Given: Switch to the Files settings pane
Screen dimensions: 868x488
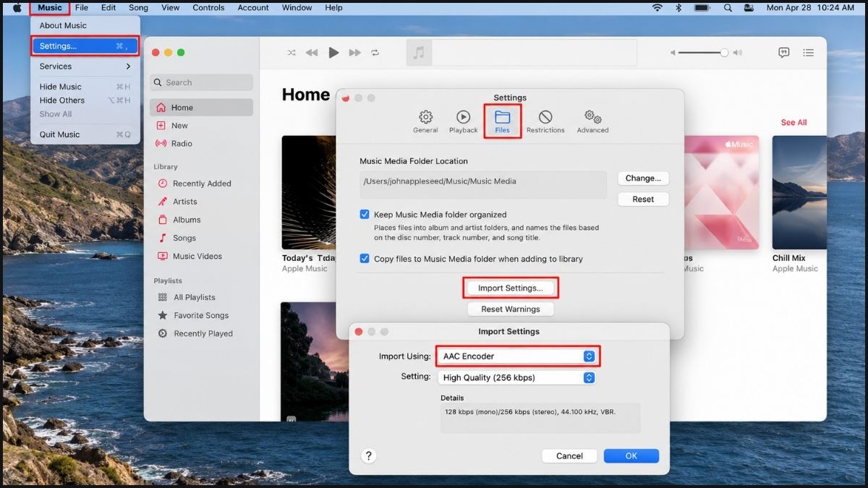Looking at the screenshot, I should 502,121.
